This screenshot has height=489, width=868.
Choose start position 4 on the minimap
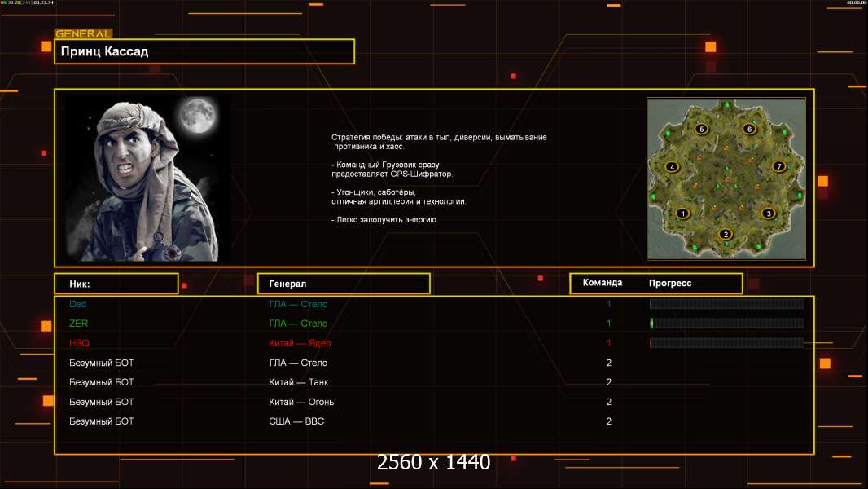[672, 167]
